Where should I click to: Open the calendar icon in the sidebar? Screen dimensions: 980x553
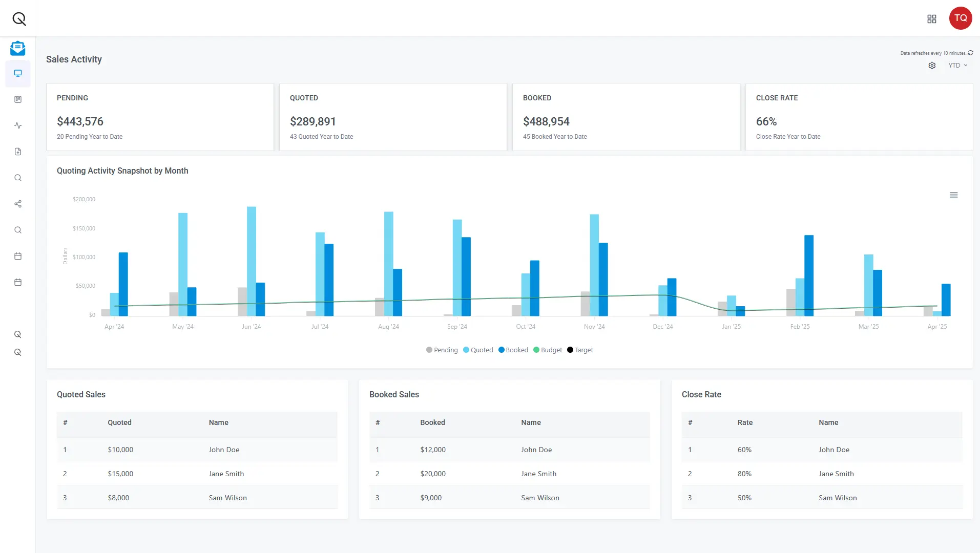pos(18,256)
